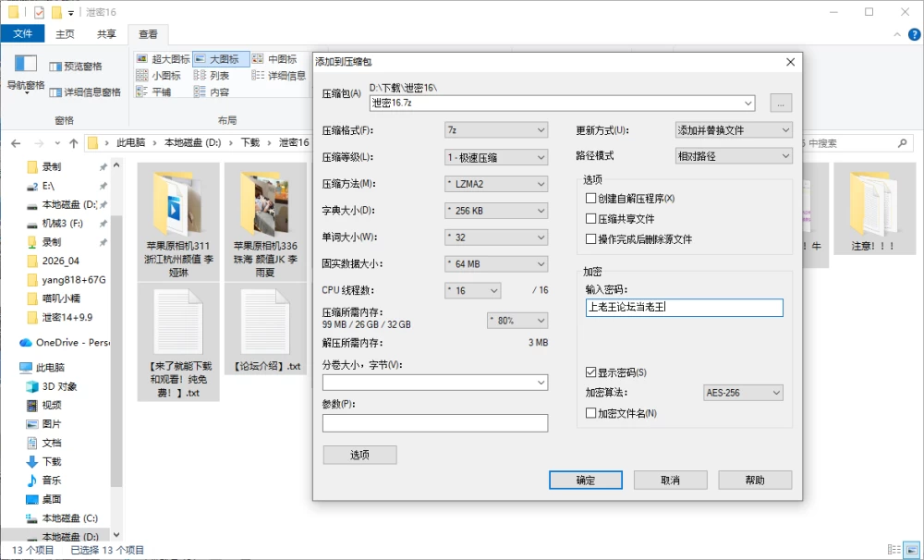Screen dimensions: 924x560
Task: Select the 来了就能下载和观看 txt file
Action: [x=178, y=342]
